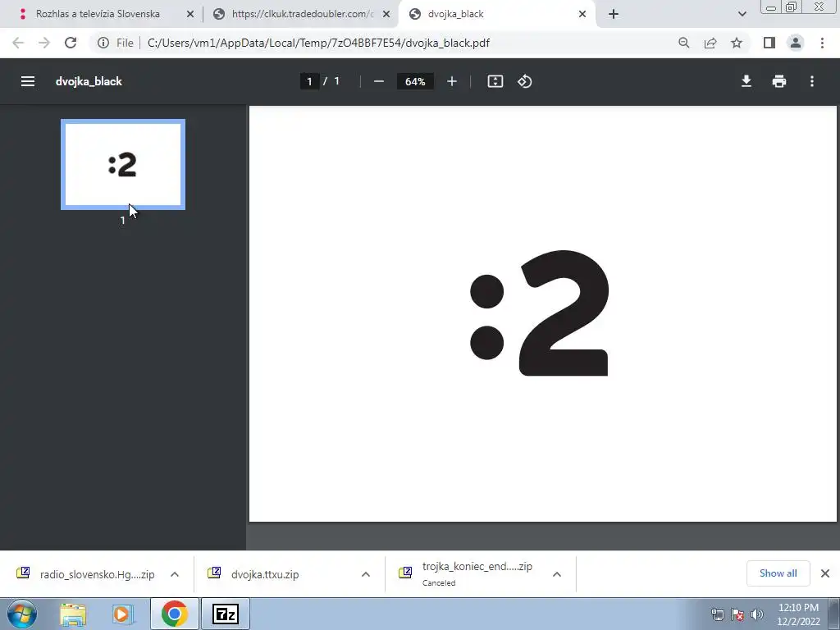840x630 pixels.
Task: Expand options for trojka_koniec_end zip download
Action: (x=557, y=574)
